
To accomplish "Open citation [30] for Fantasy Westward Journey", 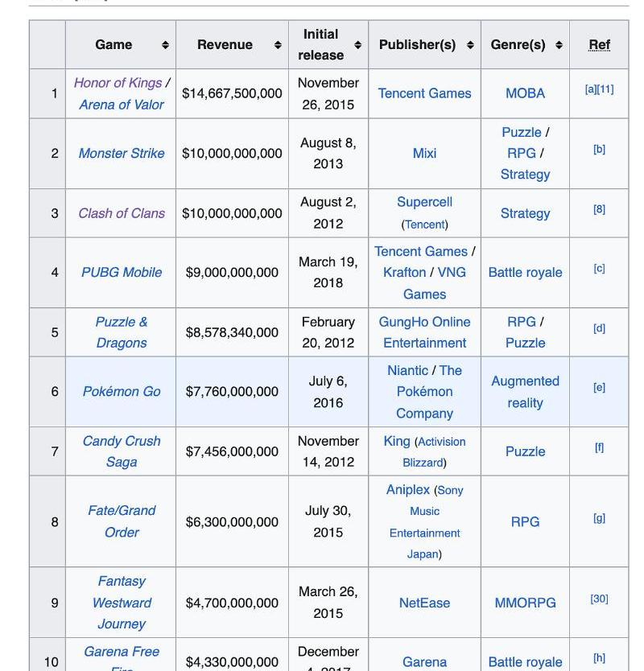I will [x=599, y=599].
